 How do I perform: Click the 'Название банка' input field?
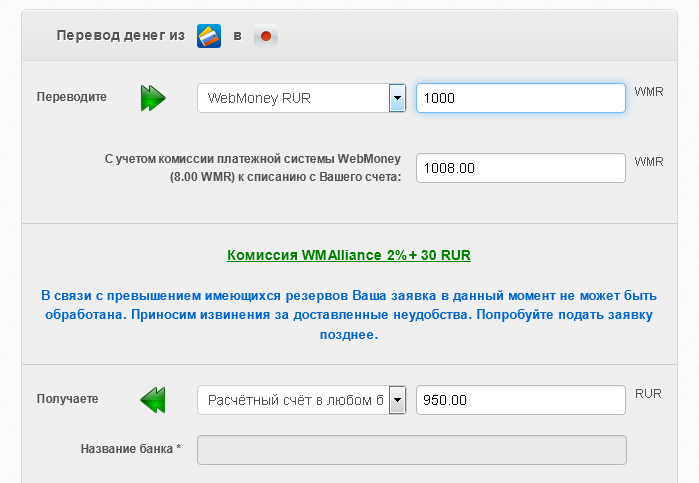(x=412, y=450)
